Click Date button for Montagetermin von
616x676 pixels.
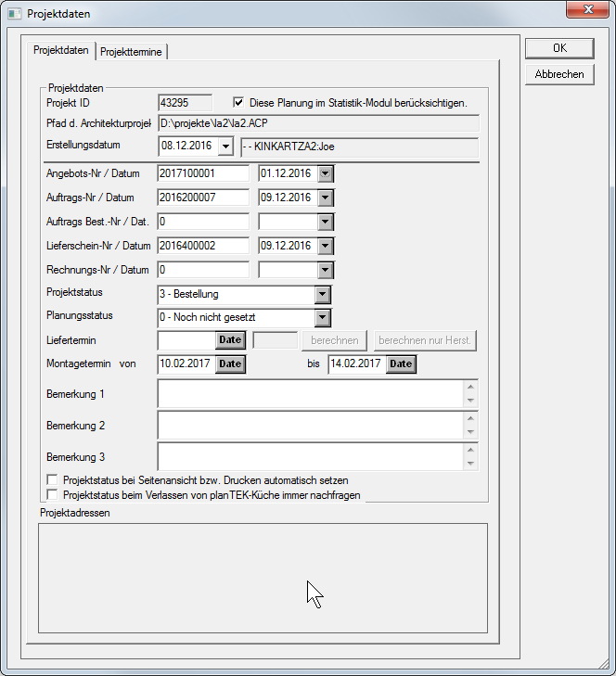pyautogui.click(x=229, y=364)
